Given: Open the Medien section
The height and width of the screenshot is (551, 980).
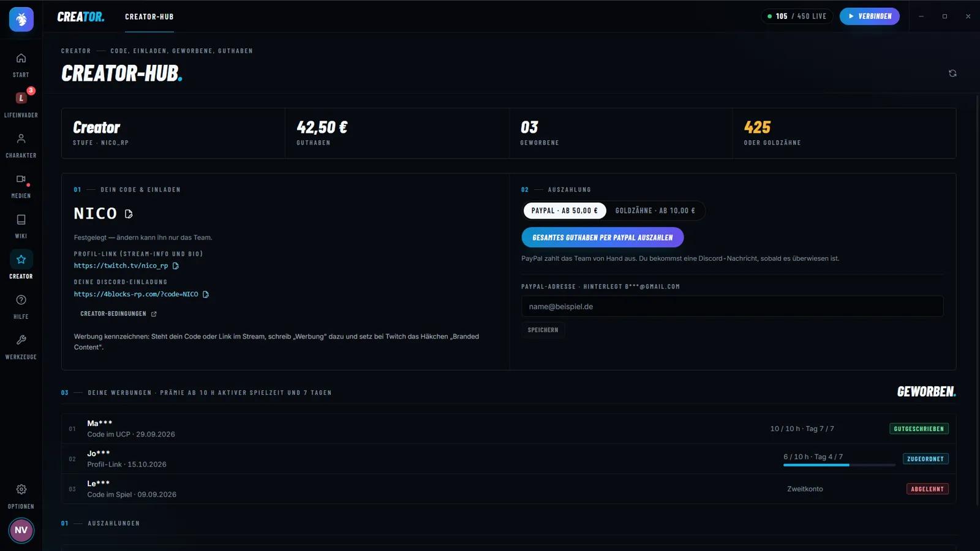Looking at the screenshot, I should pyautogui.click(x=21, y=186).
